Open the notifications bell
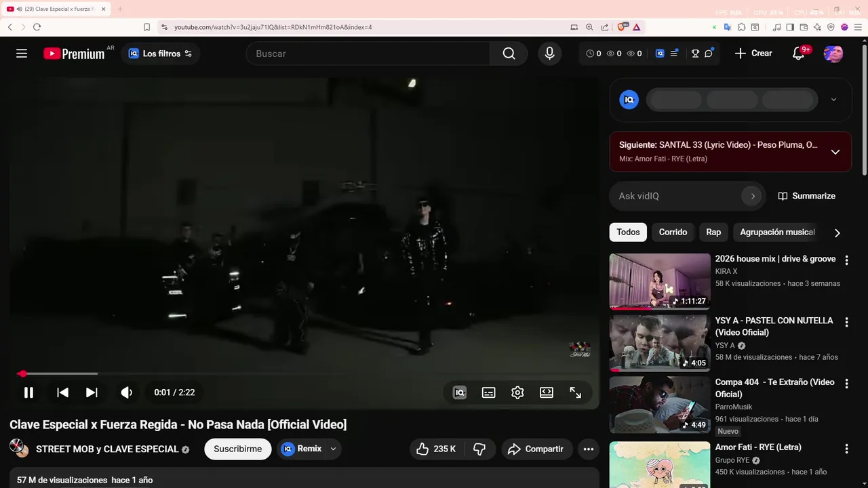Viewport: 868px width, 488px height. tap(799, 54)
